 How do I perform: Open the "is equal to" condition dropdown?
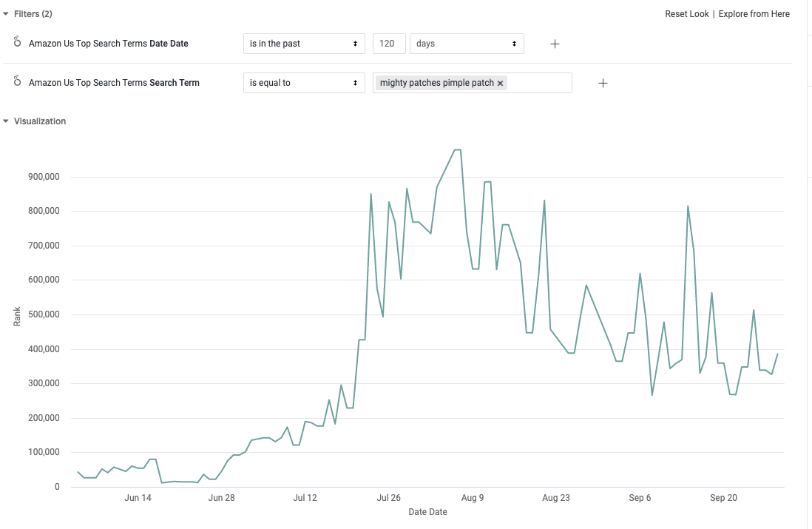coord(304,83)
